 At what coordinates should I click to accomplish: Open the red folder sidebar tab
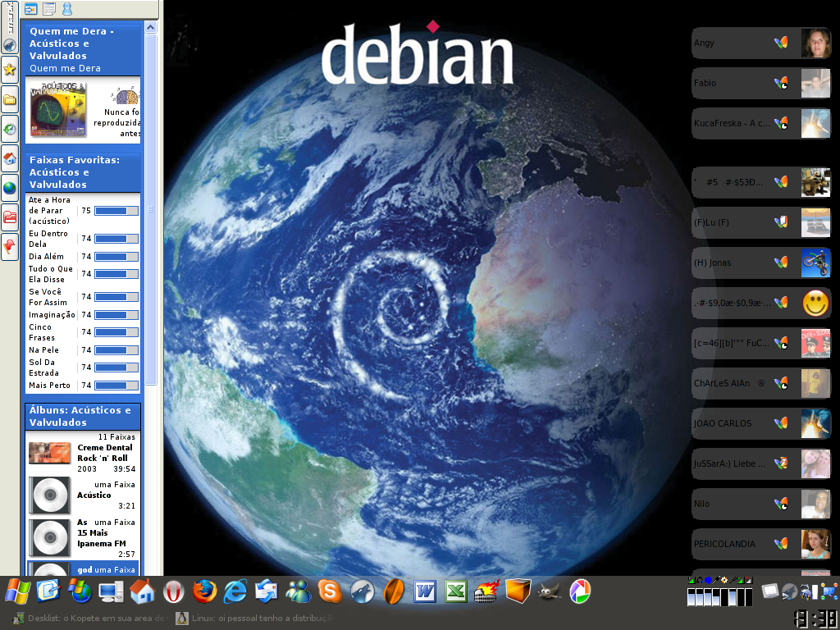coord(10,217)
